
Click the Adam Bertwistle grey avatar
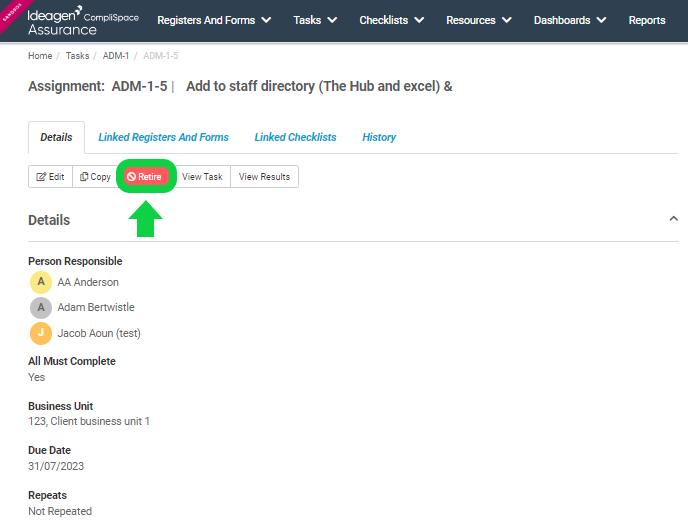(41, 308)
